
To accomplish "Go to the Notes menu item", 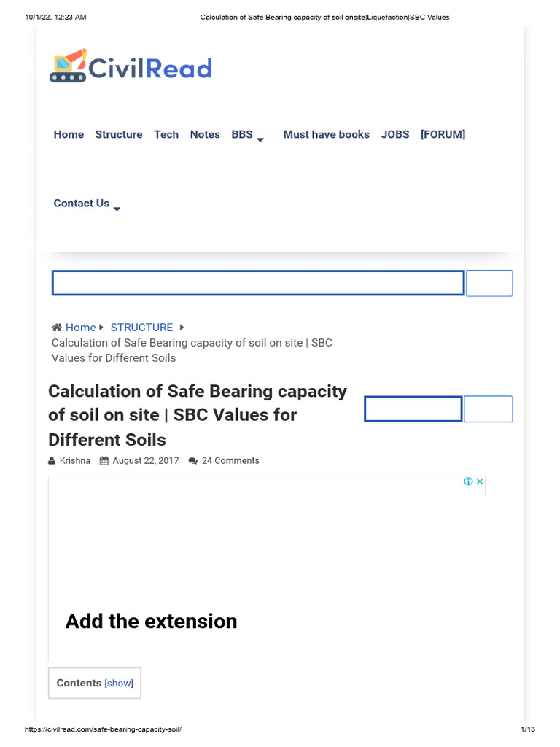I will [205, 134].
